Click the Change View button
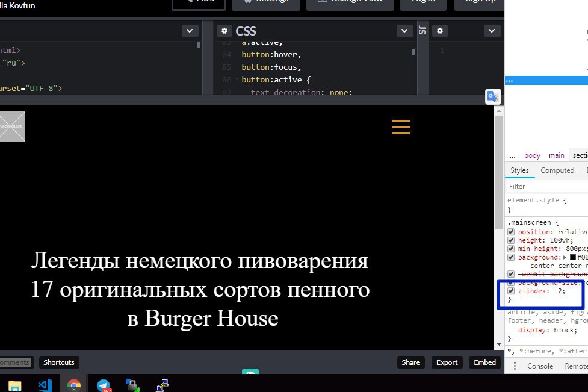This screenshot has width=588, height=392. click(350, 3)
